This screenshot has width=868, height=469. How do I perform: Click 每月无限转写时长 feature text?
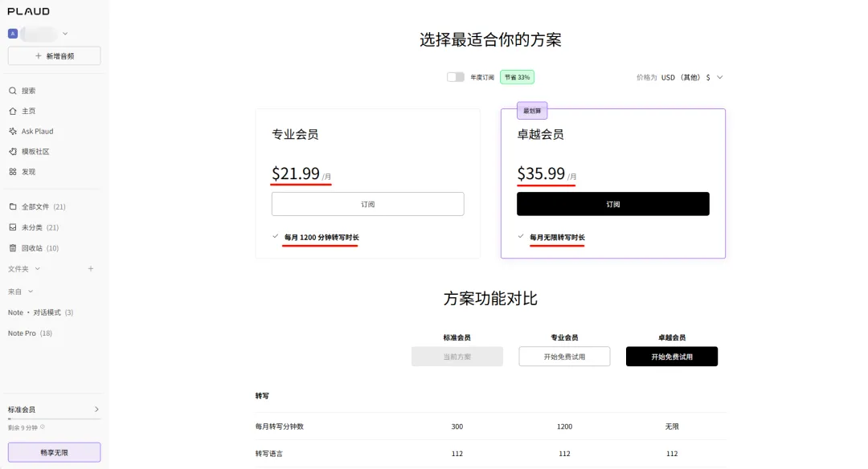click(558, 237)
